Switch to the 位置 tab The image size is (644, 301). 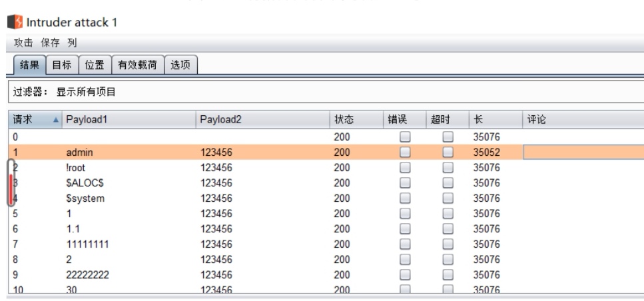pyautogui.click(x=95, y=65)
